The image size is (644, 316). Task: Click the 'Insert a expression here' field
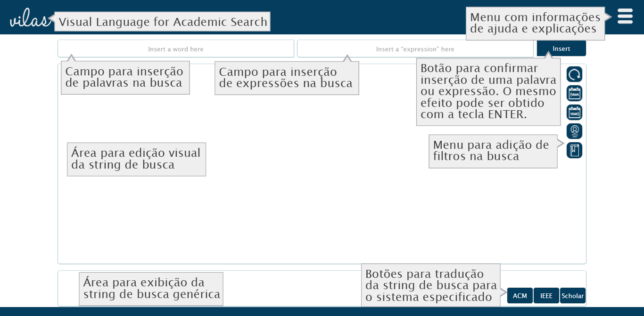[415, 49]
